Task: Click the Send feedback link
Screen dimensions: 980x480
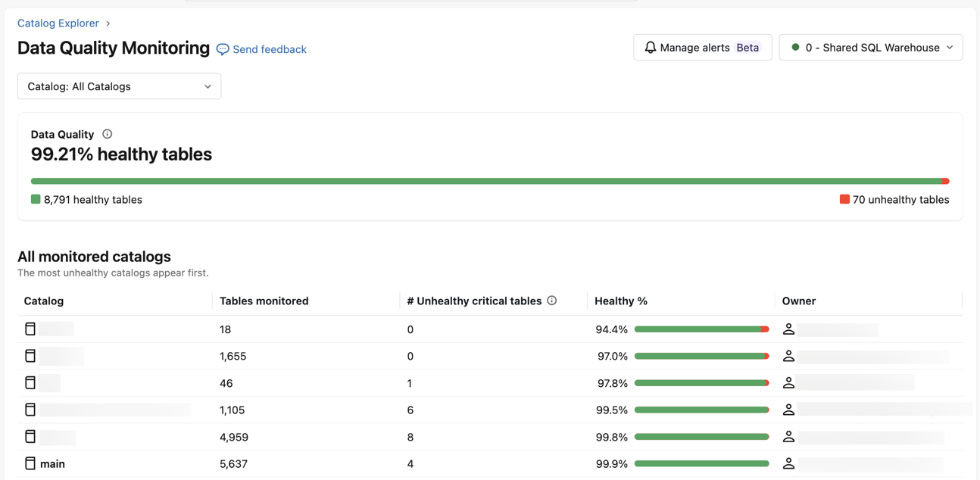Action: click(270, 49)
